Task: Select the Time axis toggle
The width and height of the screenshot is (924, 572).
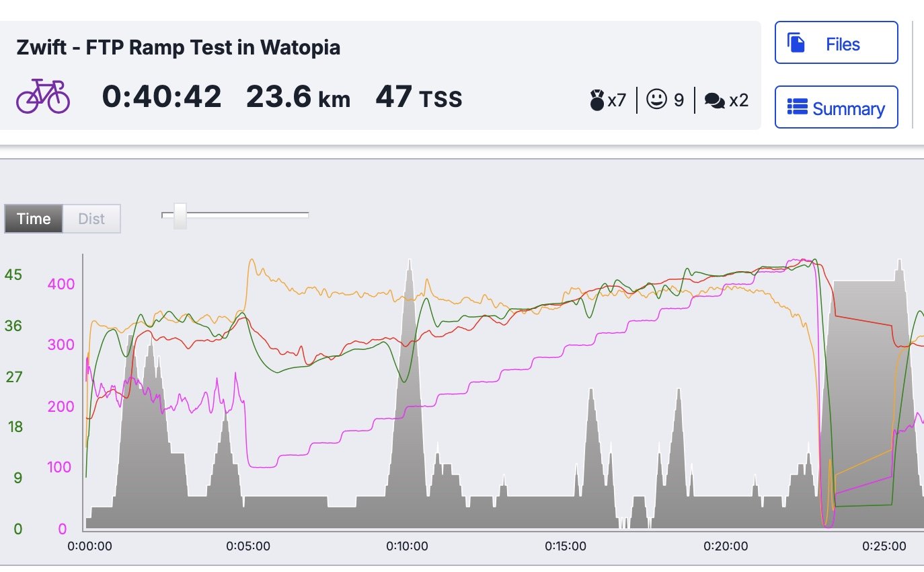Action: point(34,219)
